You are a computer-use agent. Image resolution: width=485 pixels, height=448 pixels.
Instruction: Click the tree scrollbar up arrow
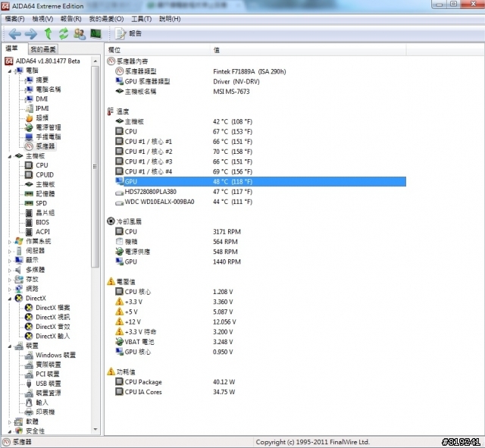95,61
